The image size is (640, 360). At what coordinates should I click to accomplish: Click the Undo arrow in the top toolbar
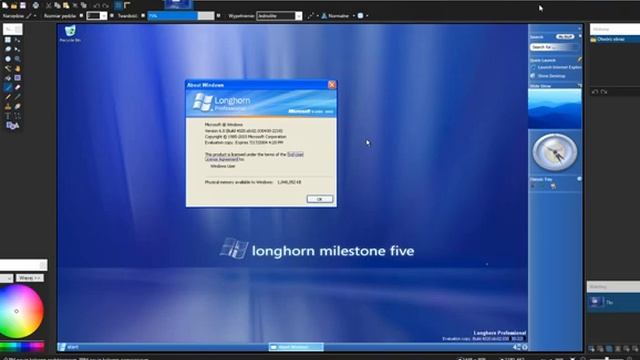point(97,6)
